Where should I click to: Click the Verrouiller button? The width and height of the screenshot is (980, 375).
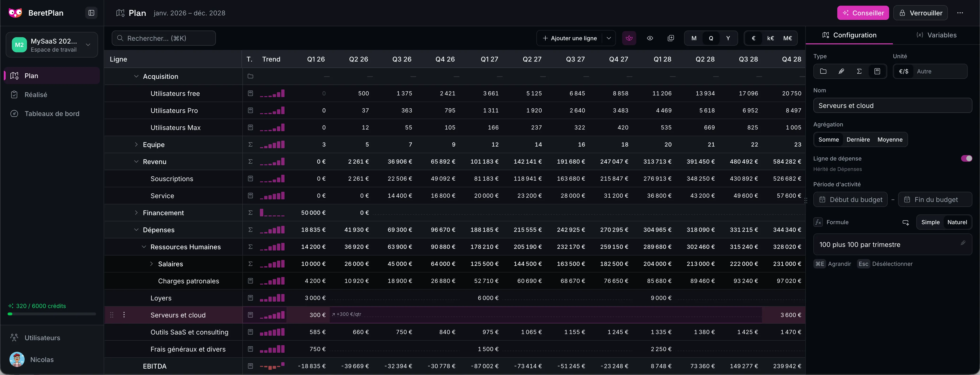[x=920, y=13]
